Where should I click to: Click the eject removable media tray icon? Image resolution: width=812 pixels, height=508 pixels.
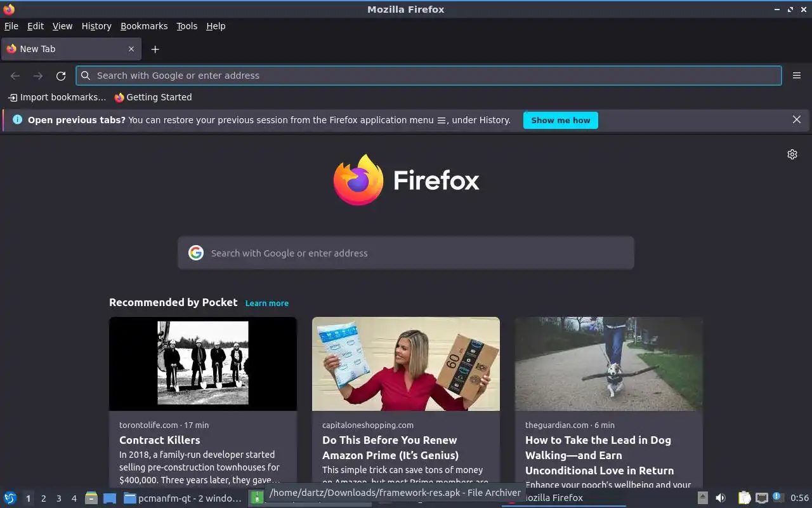point(703,498)
